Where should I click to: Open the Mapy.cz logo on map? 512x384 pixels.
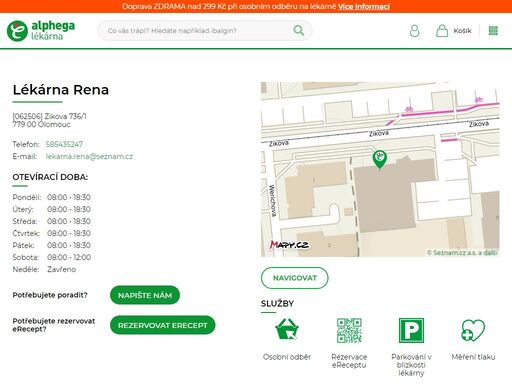click(x=289, y=245)
